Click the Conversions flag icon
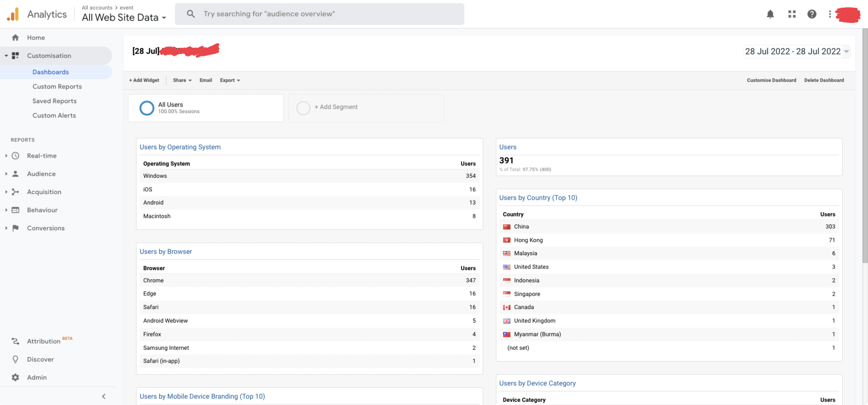The height and width of the screenshot is (405, 868). coord(16,228)
